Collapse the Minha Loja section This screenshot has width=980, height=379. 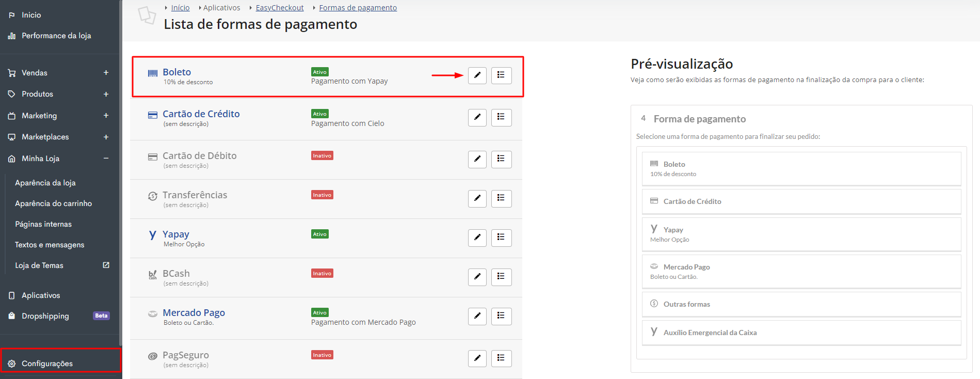tap(106, 159)
